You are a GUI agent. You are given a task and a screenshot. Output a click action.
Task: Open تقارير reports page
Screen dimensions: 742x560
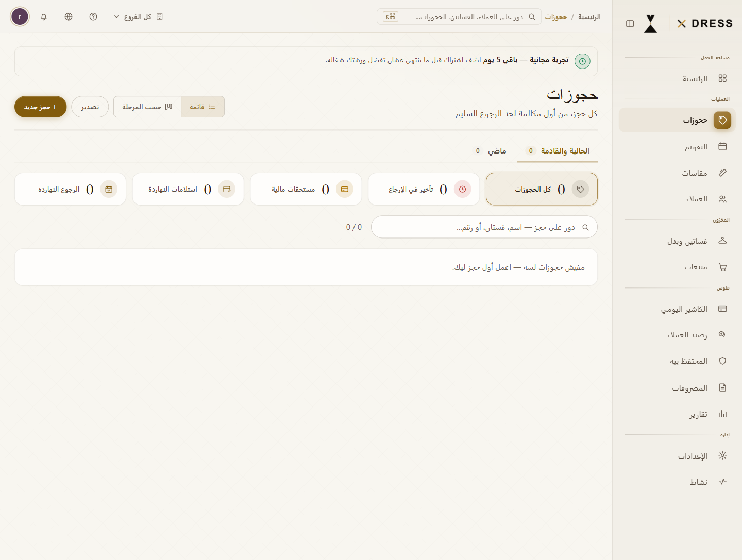tap(677, 414)
